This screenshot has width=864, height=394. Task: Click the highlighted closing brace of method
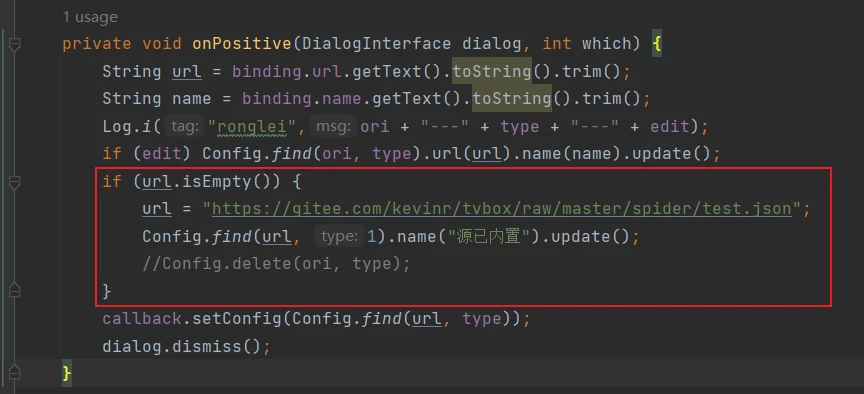[x=67, y=374]
